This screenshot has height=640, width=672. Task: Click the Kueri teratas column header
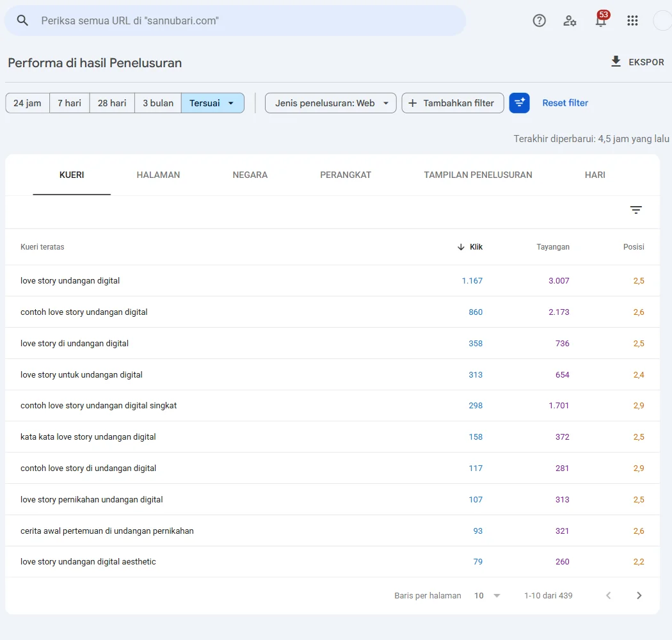pos(42,247)
